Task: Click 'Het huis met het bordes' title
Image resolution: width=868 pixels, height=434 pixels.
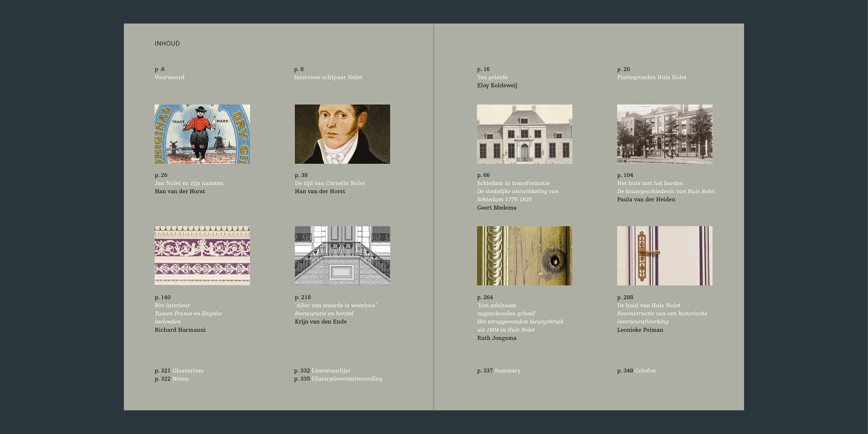Action: [x=650, y=183]
